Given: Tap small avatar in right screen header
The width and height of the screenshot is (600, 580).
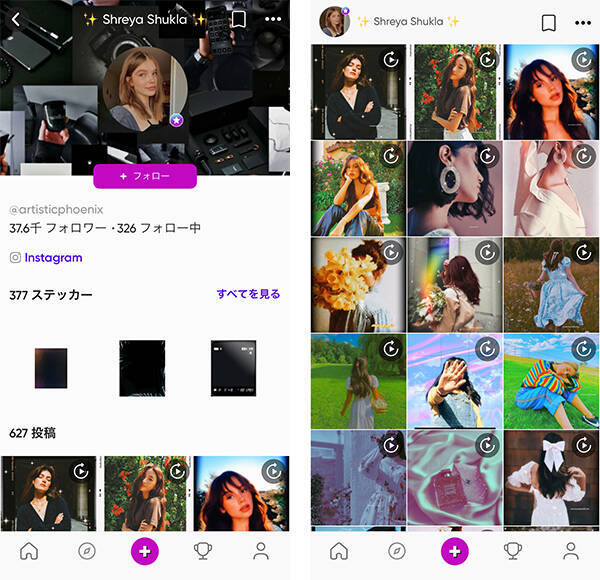Looking at the screenshot, I should 334,22.
